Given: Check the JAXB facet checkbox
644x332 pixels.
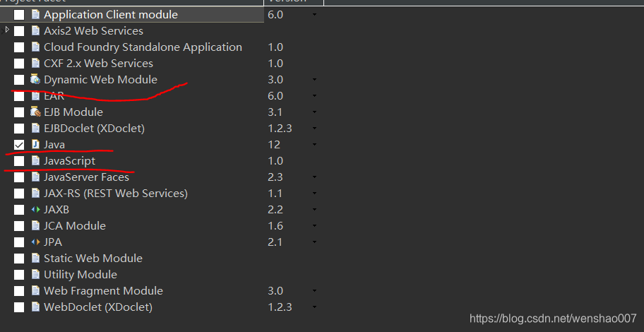Looking at the screenshot, I should [19, 210].
